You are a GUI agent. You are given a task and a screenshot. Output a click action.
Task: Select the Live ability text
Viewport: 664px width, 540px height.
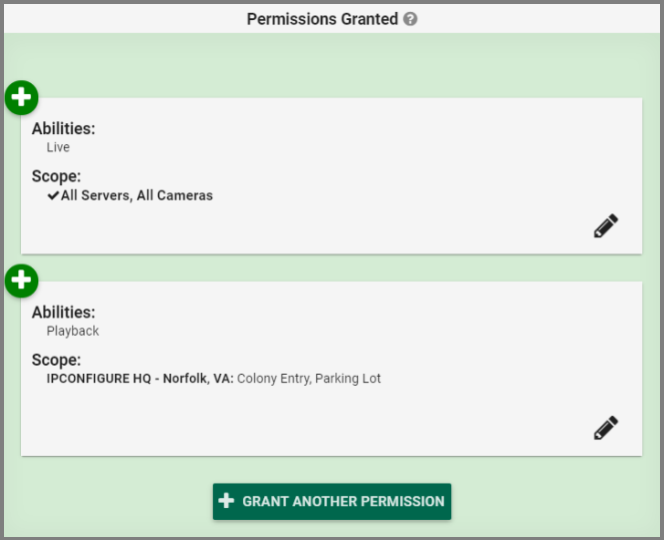[x=58, y=147]
